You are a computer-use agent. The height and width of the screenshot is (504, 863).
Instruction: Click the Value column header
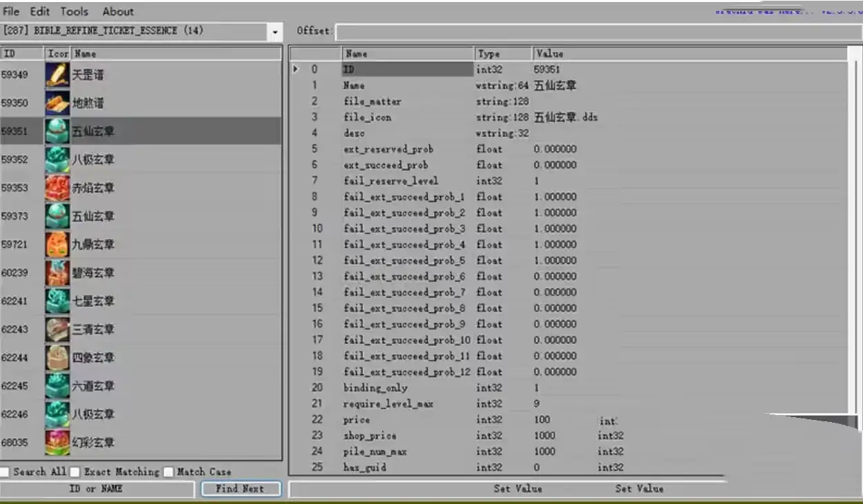(690, 53)
